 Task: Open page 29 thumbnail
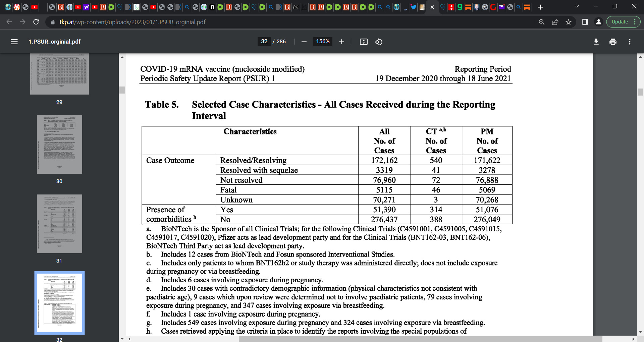click(x=59, y=74)
